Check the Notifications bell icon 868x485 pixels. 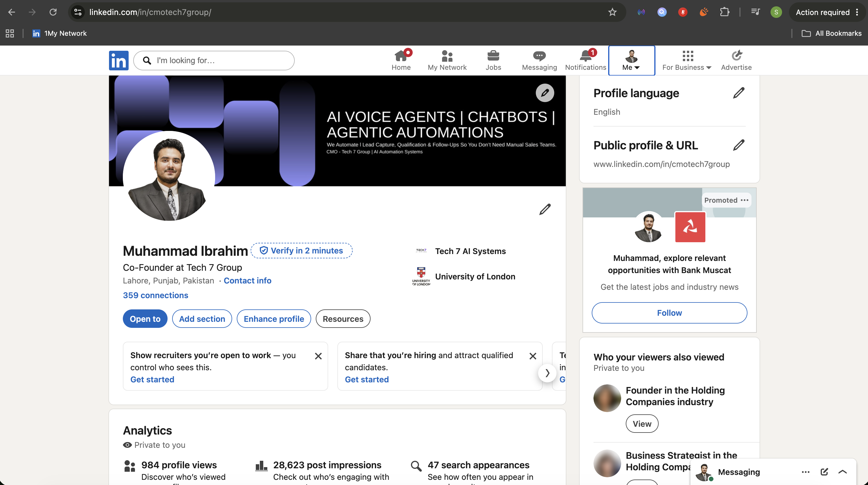[586, 60]
